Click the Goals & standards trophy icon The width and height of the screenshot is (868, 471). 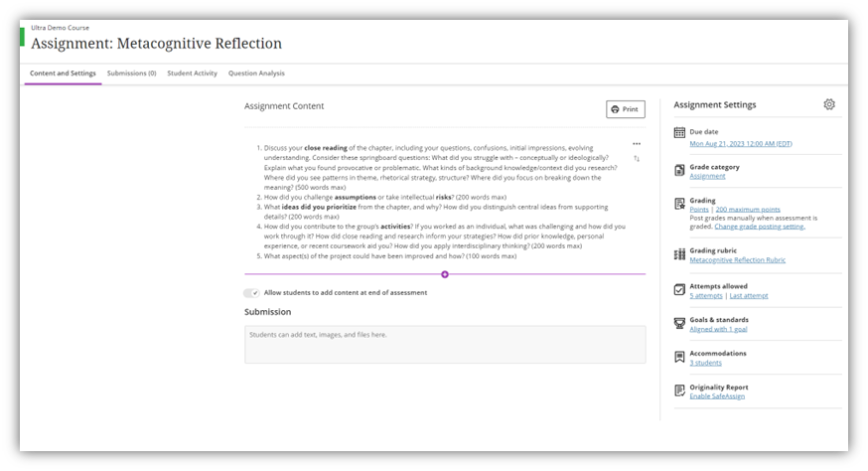pos(679,324)
